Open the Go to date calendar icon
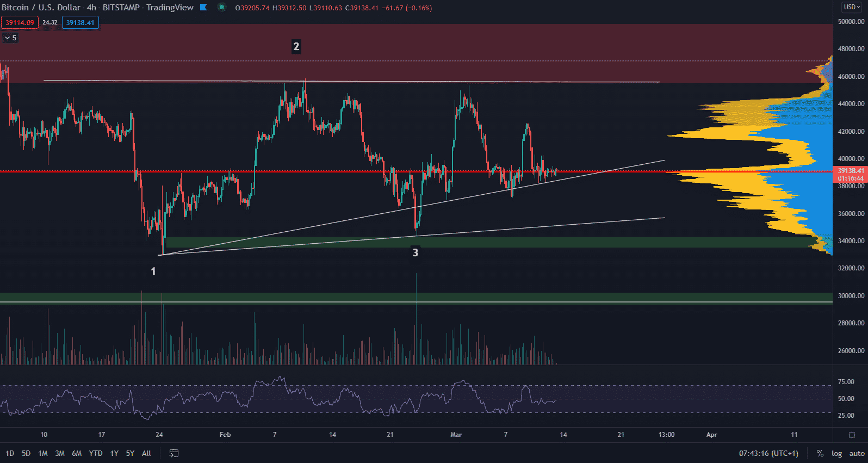The height and width of the screenshot is (463, 868). [x=174, y=453]
